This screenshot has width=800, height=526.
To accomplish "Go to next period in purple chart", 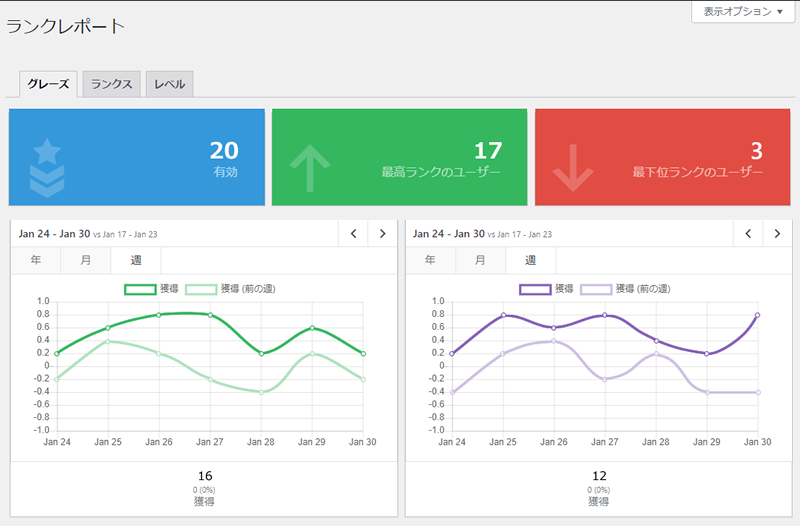I will click(x=777, y=234).
